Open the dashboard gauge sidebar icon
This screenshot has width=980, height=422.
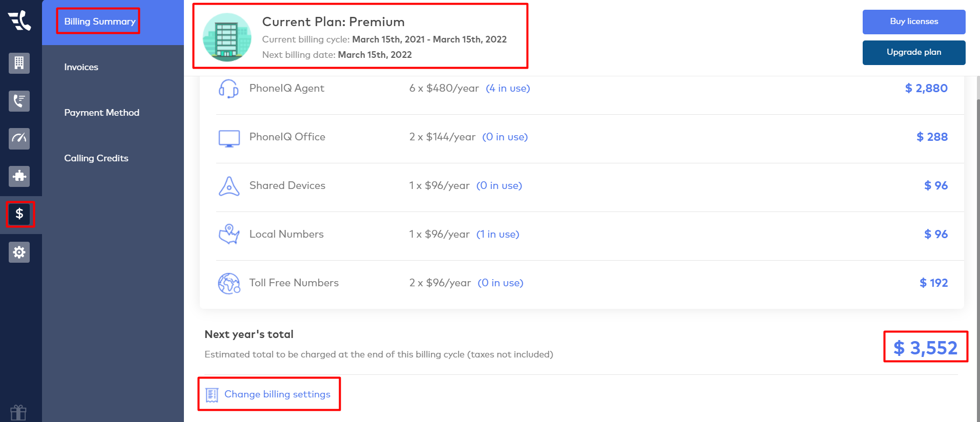point(19,138)
